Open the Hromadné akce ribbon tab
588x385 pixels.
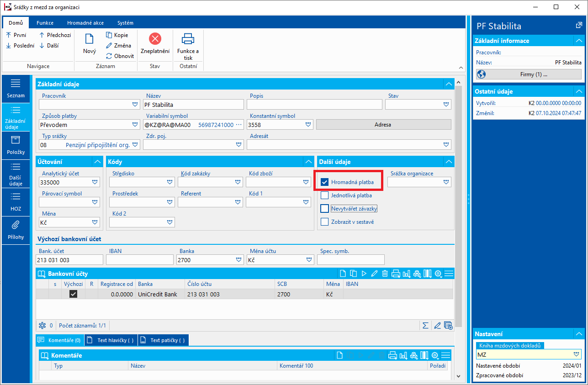click(85, 23)
